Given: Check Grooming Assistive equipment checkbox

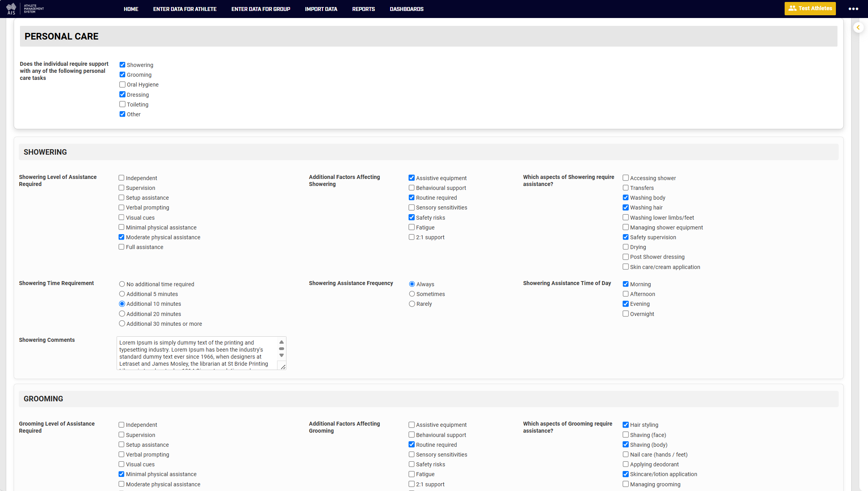Looking at the screenshot, I should [412, 424].
